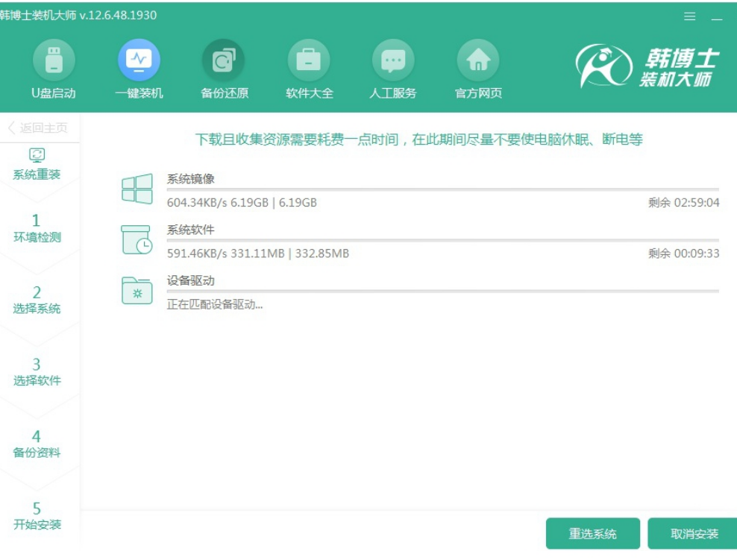The height and width of the screenshot is (560, 737).
Task: Open the 备份还原 backup restore icon
Action: point(224,61)
